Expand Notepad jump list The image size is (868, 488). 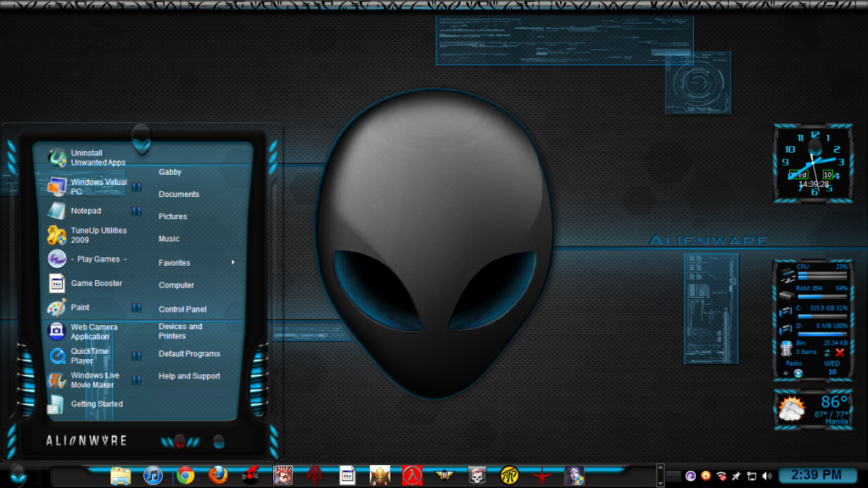click(136, 211)
